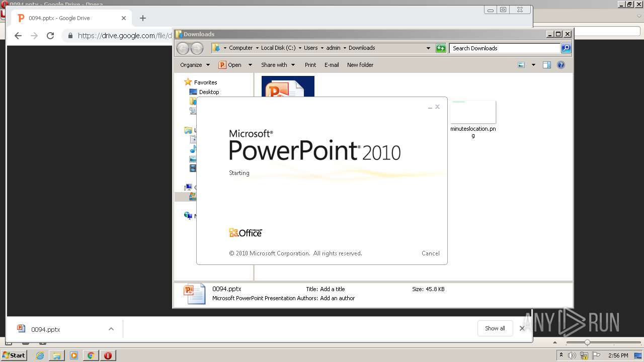Click Print in the Explorer toolbar

(310, 65)
